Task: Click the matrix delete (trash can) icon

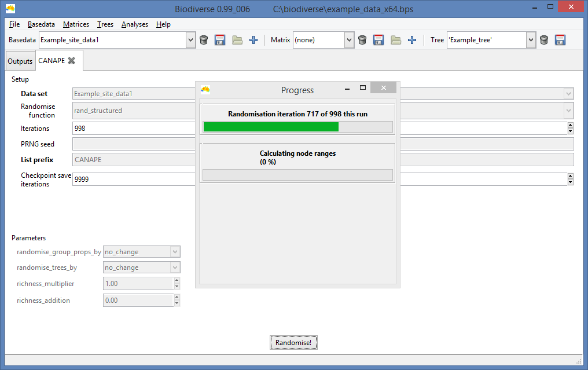Action: 362,40
